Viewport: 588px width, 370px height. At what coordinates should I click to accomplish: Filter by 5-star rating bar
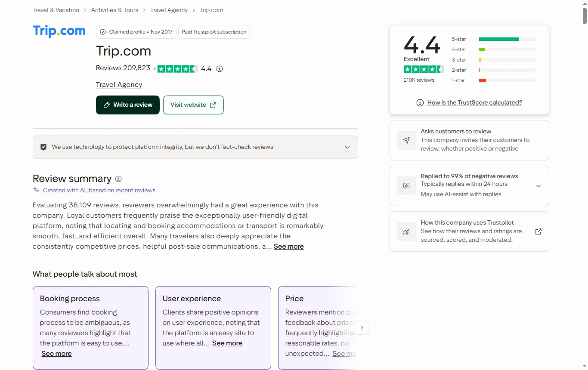tap(493, 39)
